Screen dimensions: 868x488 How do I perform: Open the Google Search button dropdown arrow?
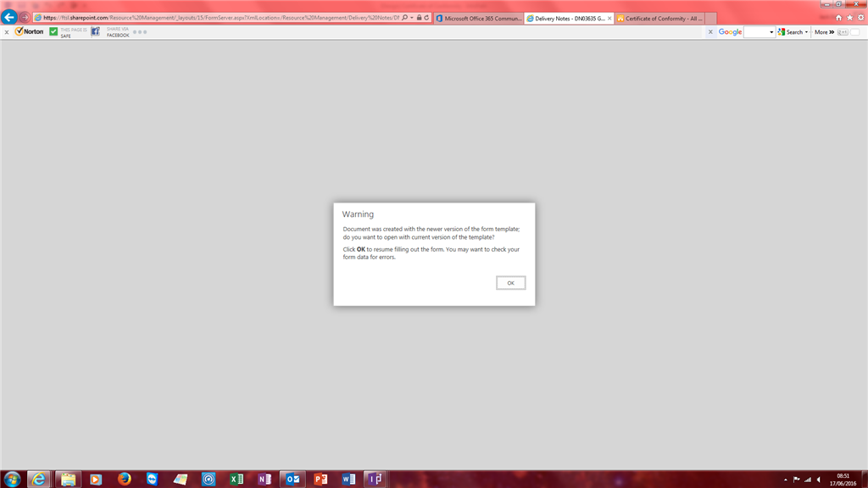pos(807,32)
